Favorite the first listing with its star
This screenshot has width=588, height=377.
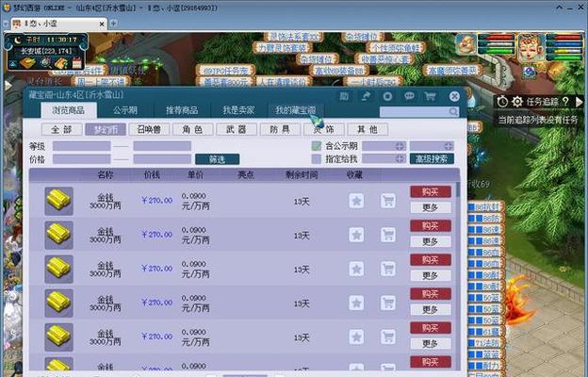pyautogui.click(x=356, y=201)
